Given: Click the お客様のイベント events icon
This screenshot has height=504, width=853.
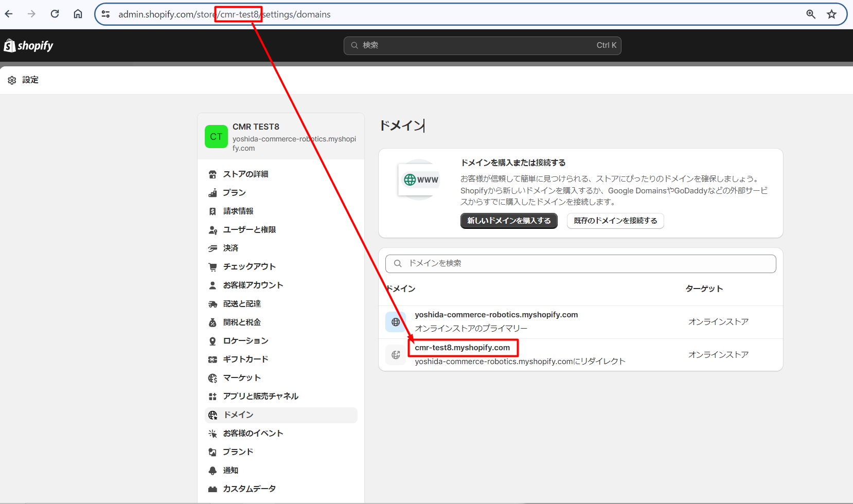Looking at the screenshot, I should (x=212, y=434).
